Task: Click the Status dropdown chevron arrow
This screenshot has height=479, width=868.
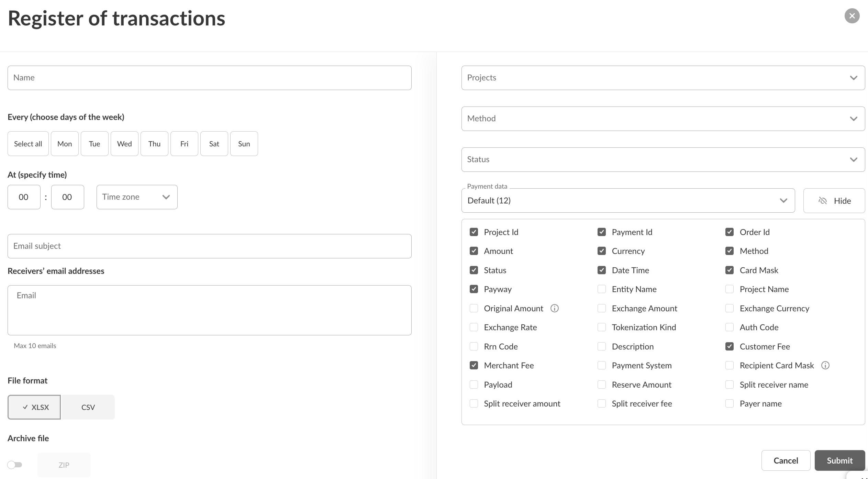Action: 853,160
